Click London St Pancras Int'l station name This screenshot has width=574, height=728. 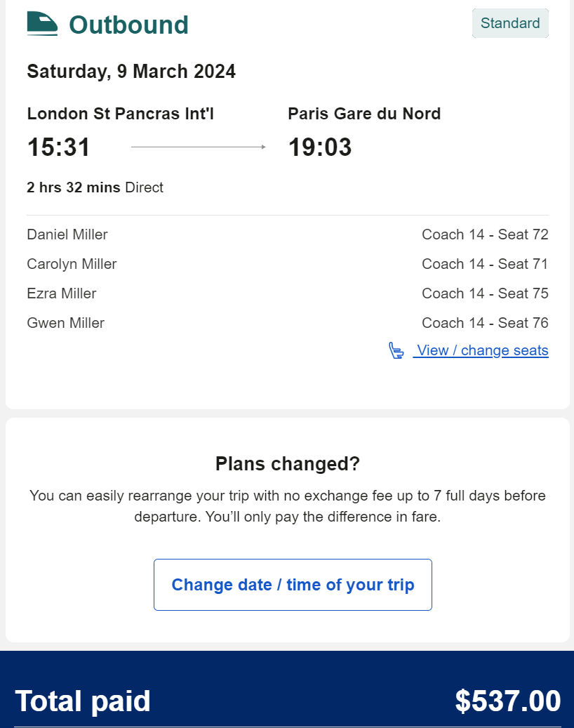[x=120, y=114]
